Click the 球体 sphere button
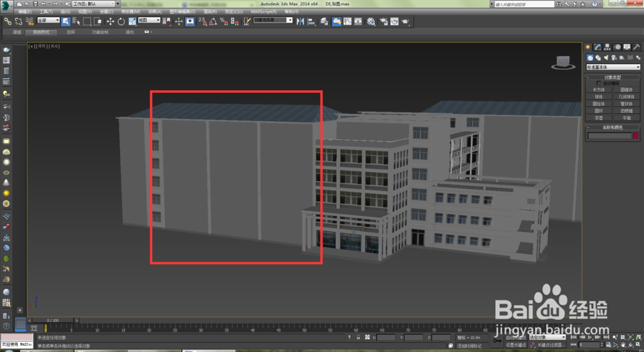644x352 pixels. tap(599, 97)
